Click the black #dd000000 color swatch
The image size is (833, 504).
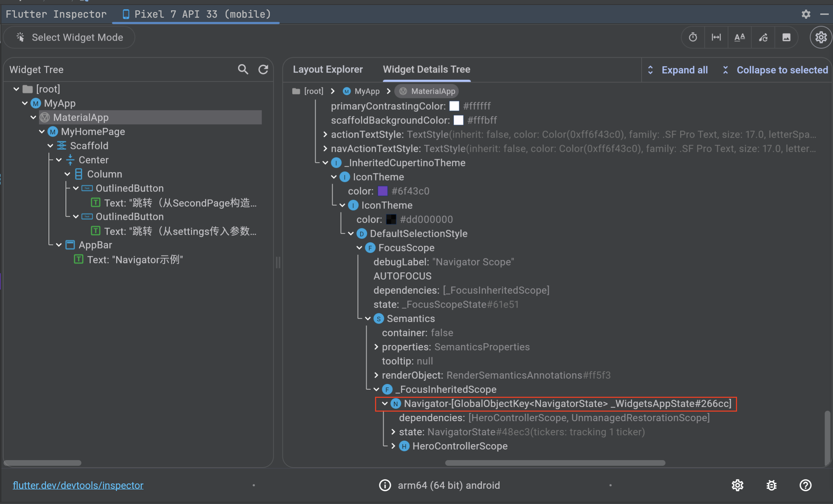click(391, 219)
